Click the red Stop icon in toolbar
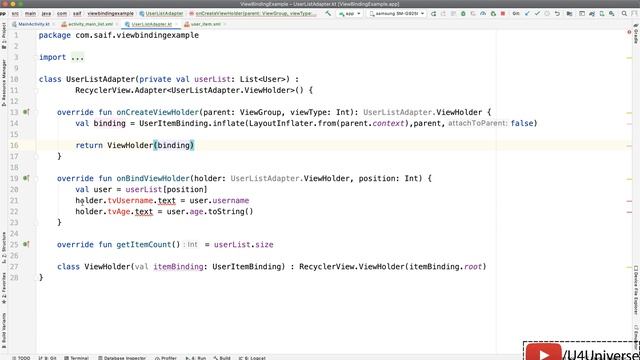Image resolution: width=640 pixels, height=360 pixels. click(x=503, y=13)
